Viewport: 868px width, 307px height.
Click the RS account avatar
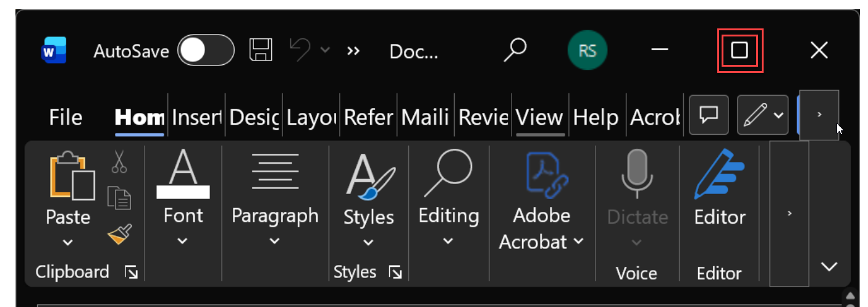[x=587, y=51]
